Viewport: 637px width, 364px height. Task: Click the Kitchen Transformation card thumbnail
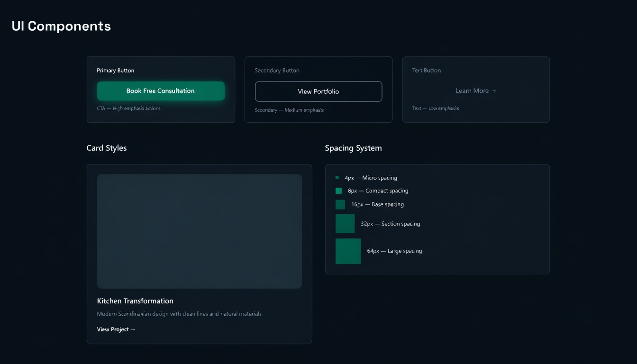[x=199, y=231]
